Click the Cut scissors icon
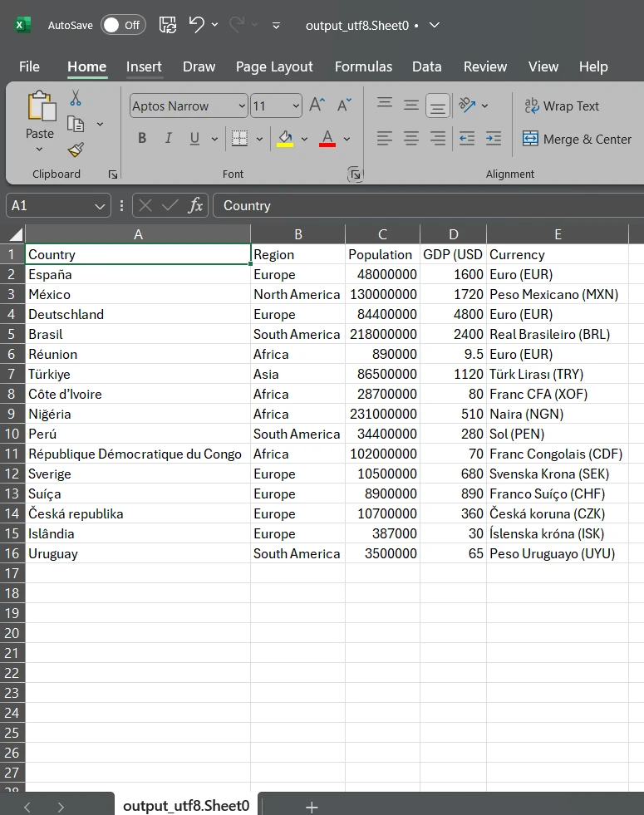 pyautogui.click(x=76, y=99)
